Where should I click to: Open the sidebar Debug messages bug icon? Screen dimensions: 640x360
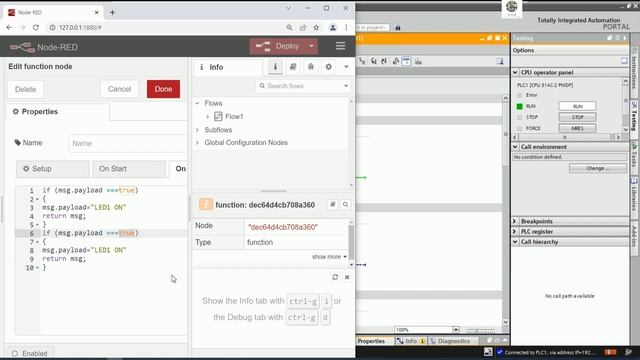[x=311, y=67]
